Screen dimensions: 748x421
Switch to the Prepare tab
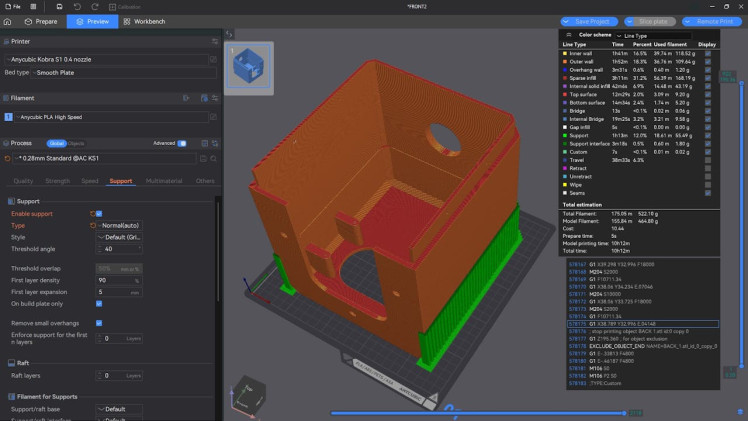coord(41,21)
